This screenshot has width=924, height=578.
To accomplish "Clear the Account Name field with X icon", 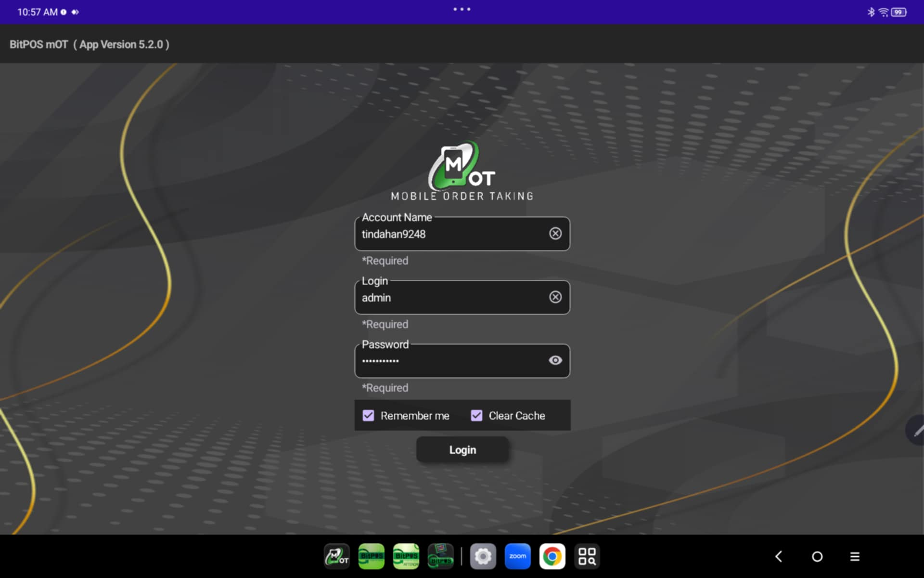I will tap(555, 234).
